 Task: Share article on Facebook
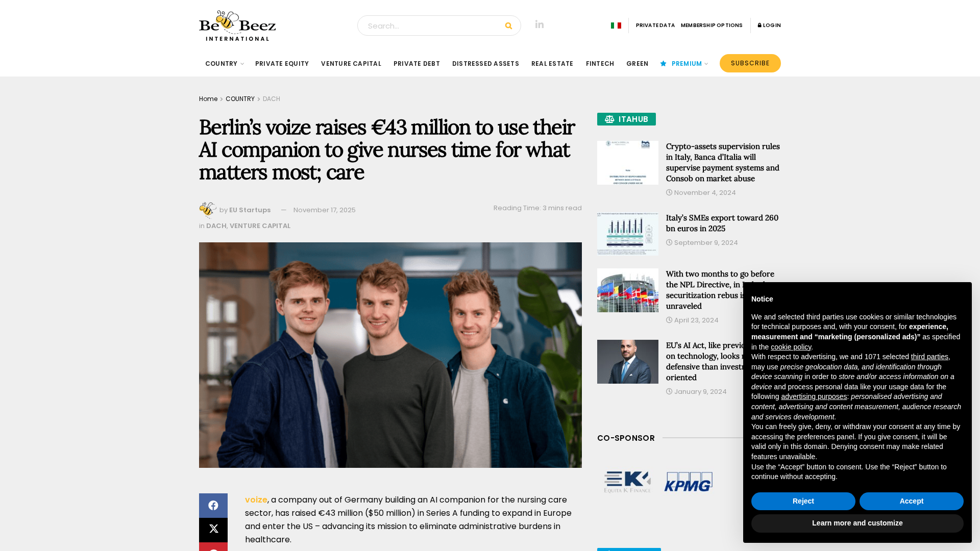coord(213,505)
